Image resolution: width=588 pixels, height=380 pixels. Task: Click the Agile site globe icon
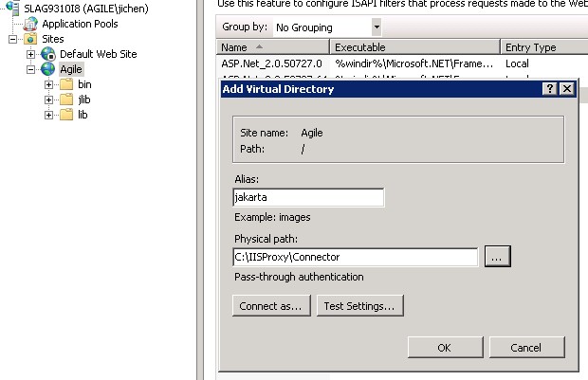click(48, 69)
